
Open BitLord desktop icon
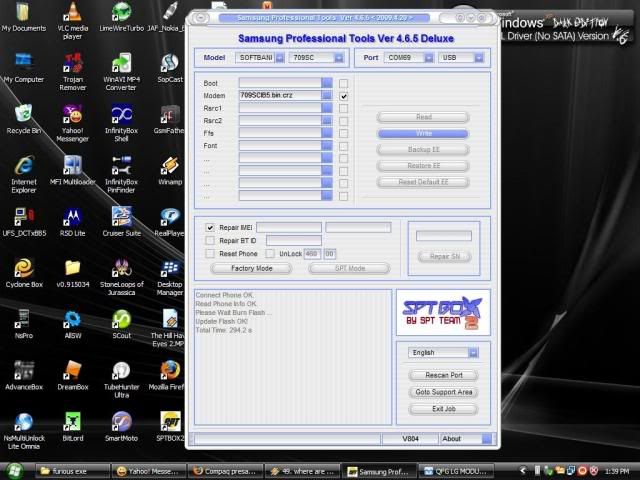(x=73, y=427)
